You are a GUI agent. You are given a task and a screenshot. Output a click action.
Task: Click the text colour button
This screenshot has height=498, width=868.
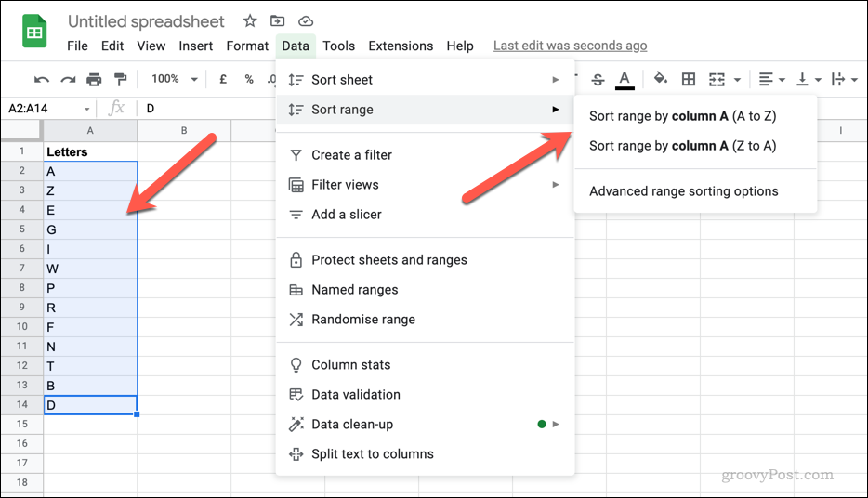coord(625,80)
